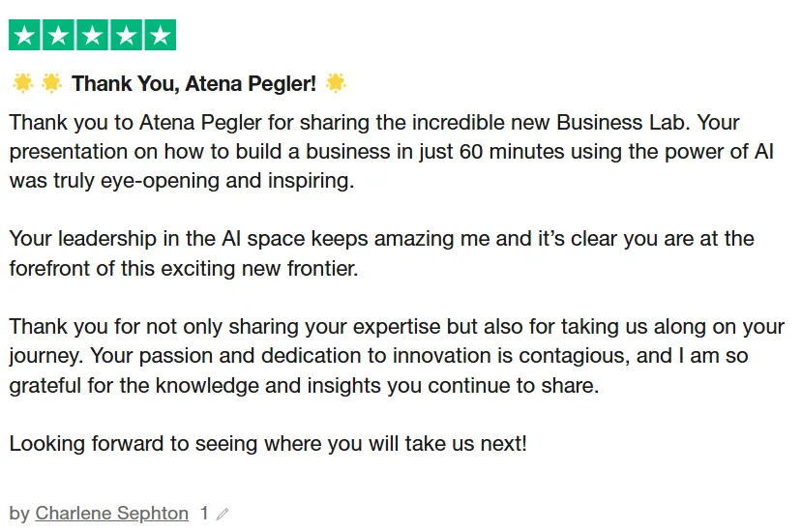Click the 'exciting new frontier' line
Viewport: 802px width, 532px height.
pyautogui.click(x=184, y=269)
